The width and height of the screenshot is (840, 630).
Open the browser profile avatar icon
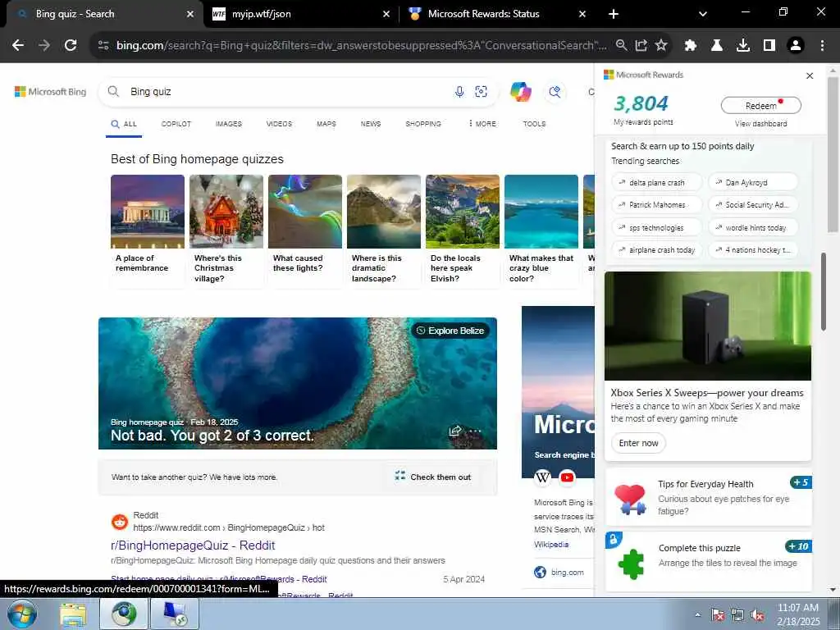796,46
